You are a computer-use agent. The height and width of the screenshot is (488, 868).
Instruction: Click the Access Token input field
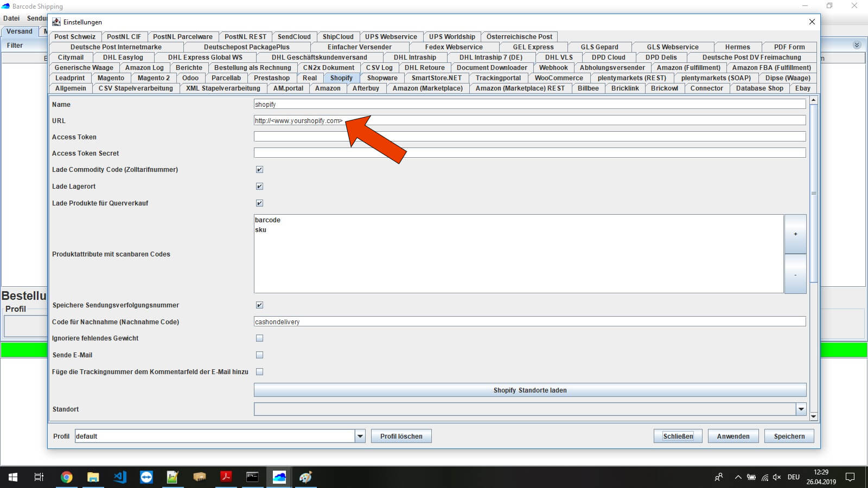tap(529, 137)
